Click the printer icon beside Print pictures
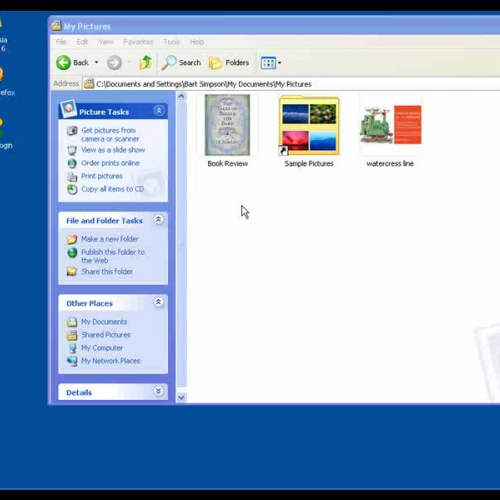 (x=72, y=176)
